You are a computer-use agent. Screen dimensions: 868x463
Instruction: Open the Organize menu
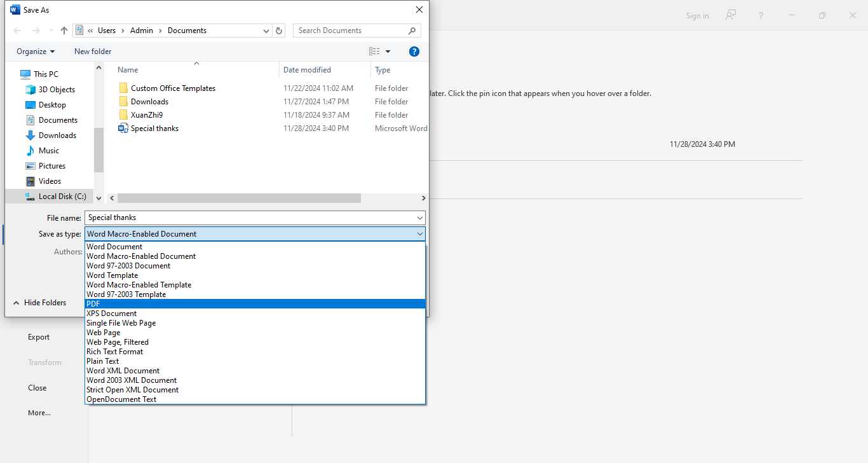[x=36, y=52]
